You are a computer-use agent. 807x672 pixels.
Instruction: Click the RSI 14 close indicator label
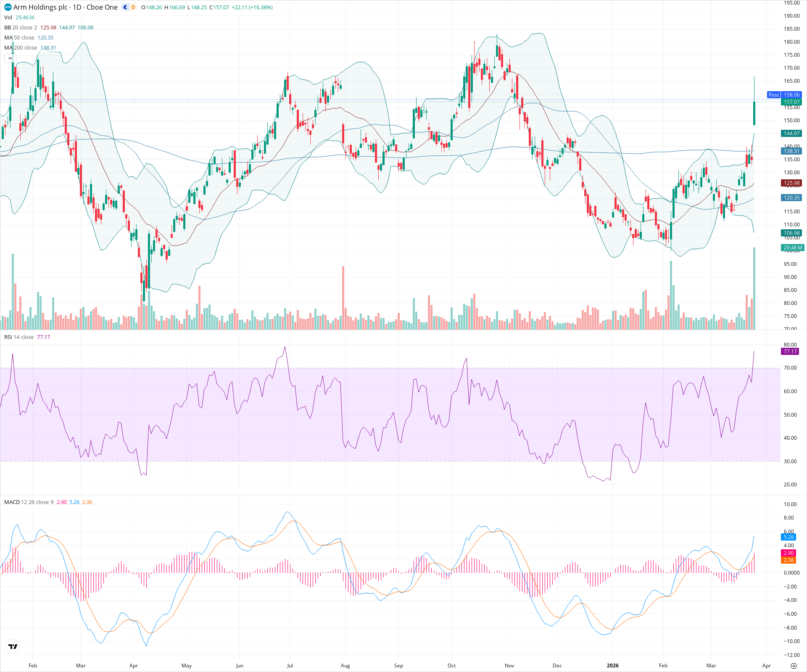tap(19, 337)
